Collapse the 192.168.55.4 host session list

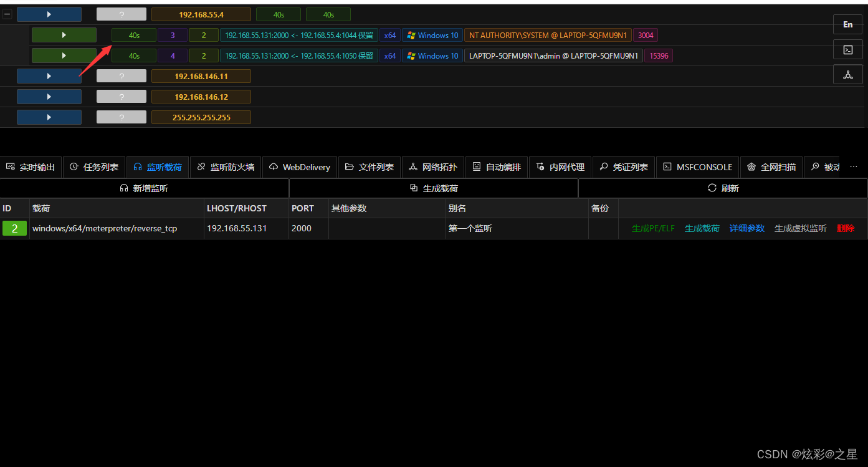pos(7,14)
